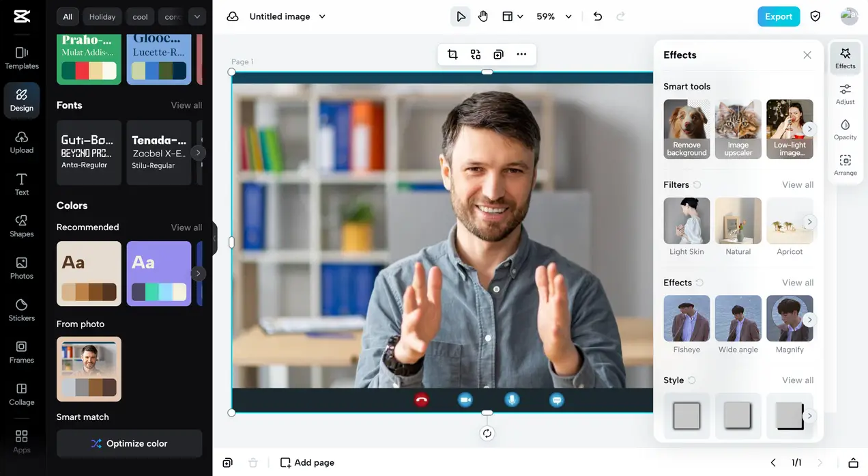Image resolution: width=868 pixels, height=476 pixels.
Task: Select the Text tool in sidebar
Action: point(22,184)
